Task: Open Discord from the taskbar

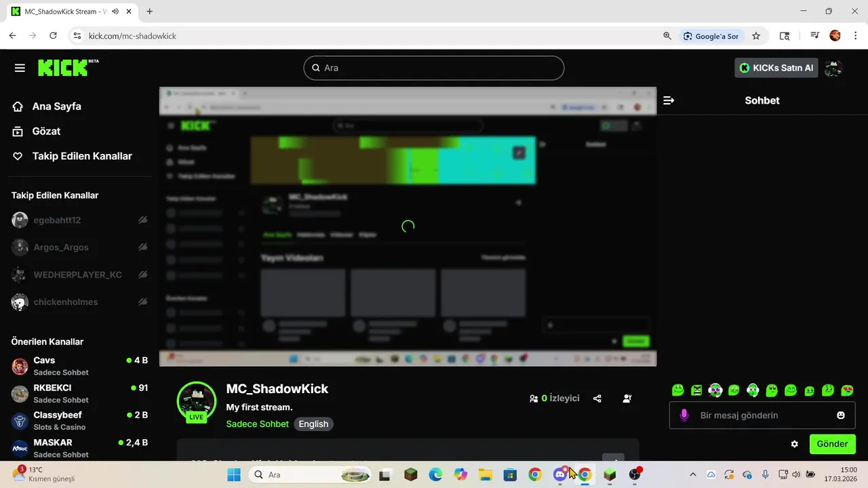Action: (560, 474)
